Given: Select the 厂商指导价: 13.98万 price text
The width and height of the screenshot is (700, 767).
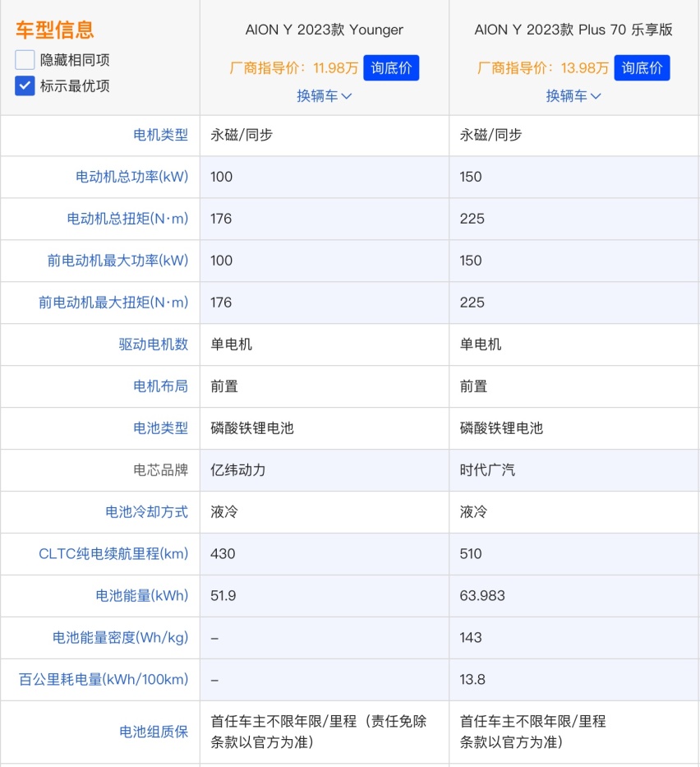Looking at the screenshot, I should 543,67.
